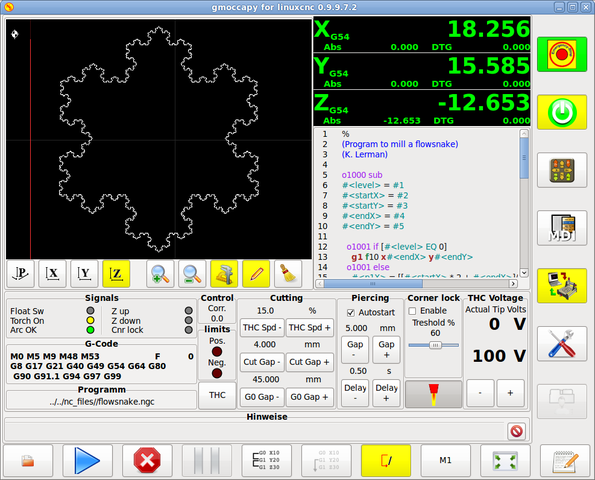The width and height of the screenshot is (595, 480).
Task: Click the Cut Gap - button
Action: click(262, 362)
